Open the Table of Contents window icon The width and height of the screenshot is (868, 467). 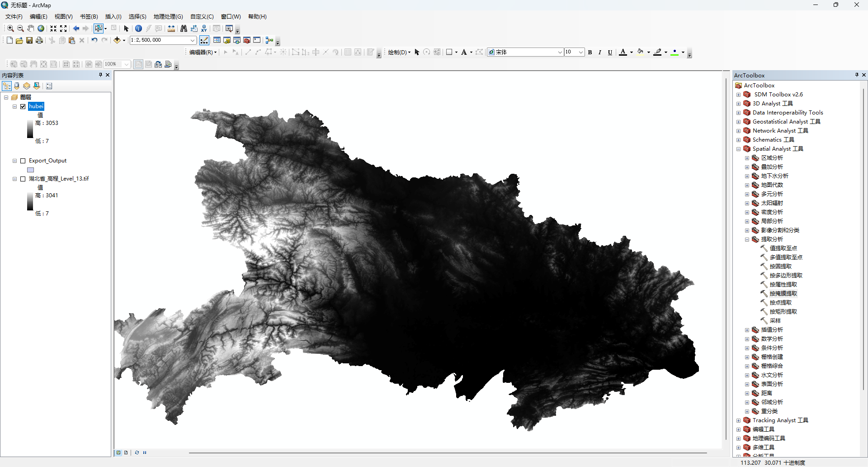[217, 40]
